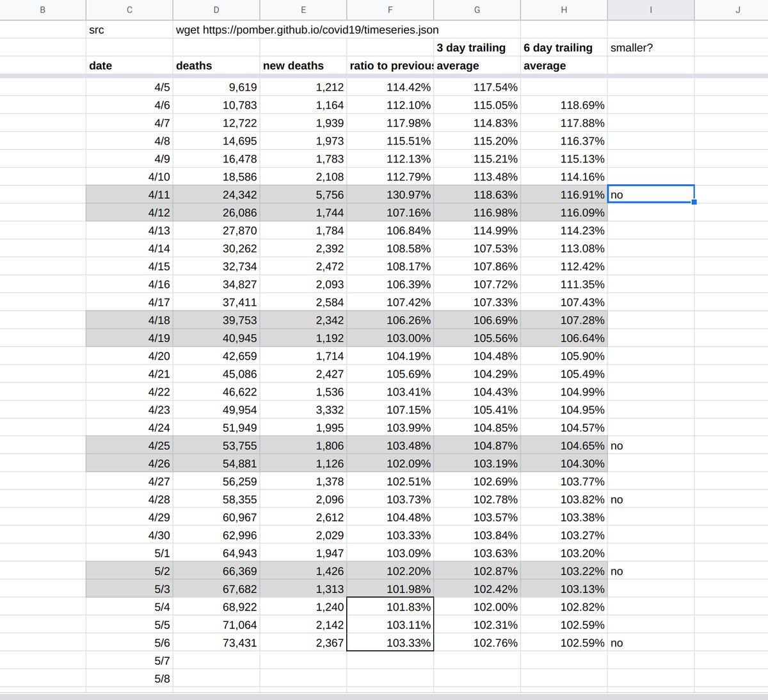Viewport: 768px width, 700px height.
Task: Click deaths value 62,996
Action: coord(216,535)
